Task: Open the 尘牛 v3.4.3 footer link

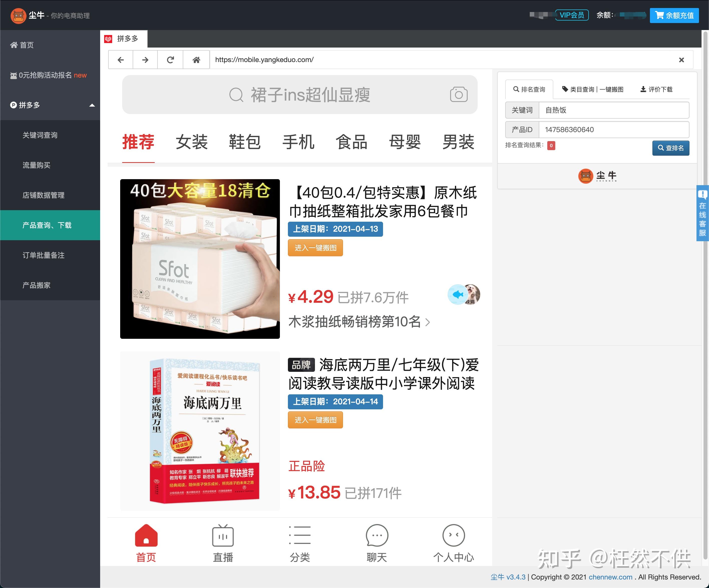Action: [x=508, y=577]
